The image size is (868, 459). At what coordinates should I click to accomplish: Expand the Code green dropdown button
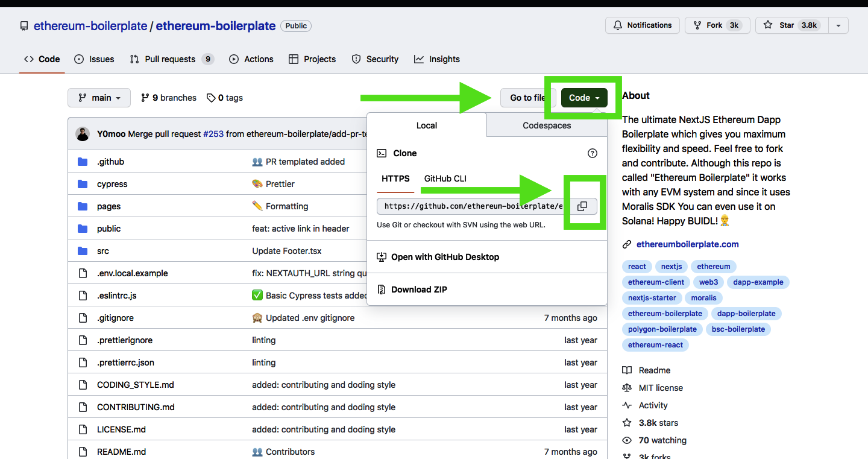coord(583,98)
